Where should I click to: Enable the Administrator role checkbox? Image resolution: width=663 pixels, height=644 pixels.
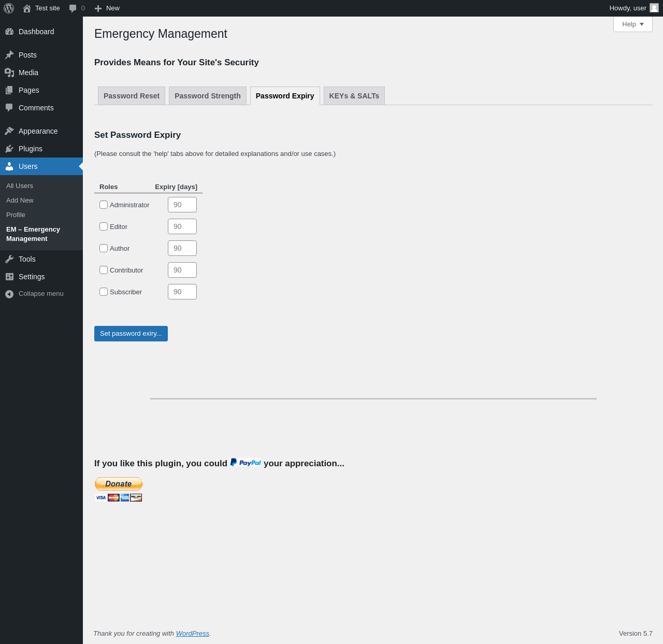104,205
